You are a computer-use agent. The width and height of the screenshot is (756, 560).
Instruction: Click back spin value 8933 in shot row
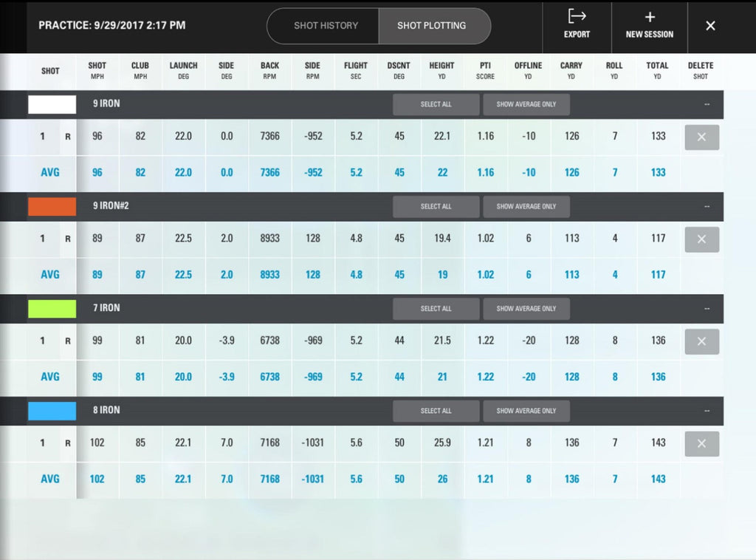(269, 239)
